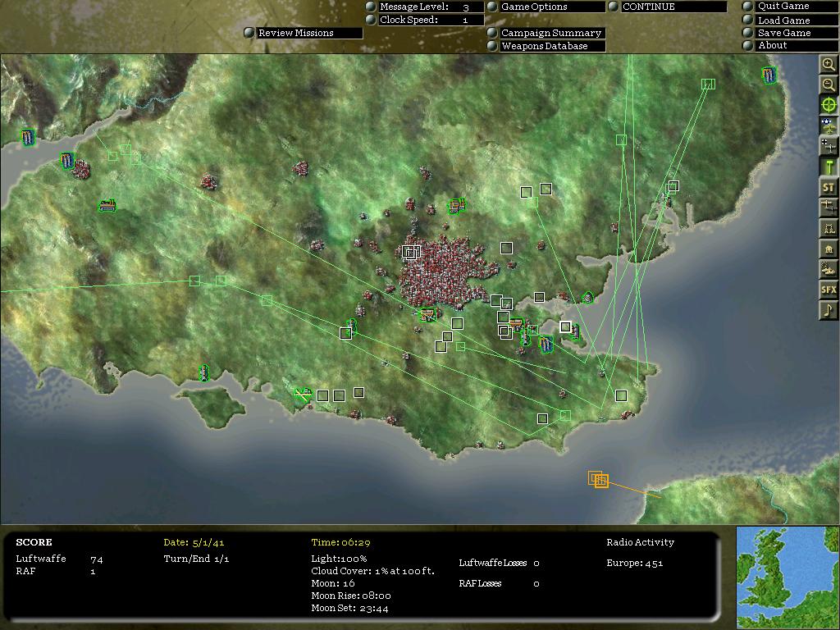Select the island south of the coast
Image resolution: width=840 pixels, height=630 pixels.
212,407
